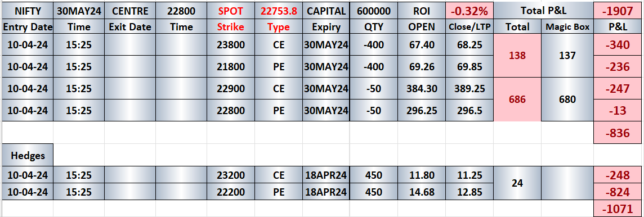Click the SPOT label in red

[x=230, y=11]
